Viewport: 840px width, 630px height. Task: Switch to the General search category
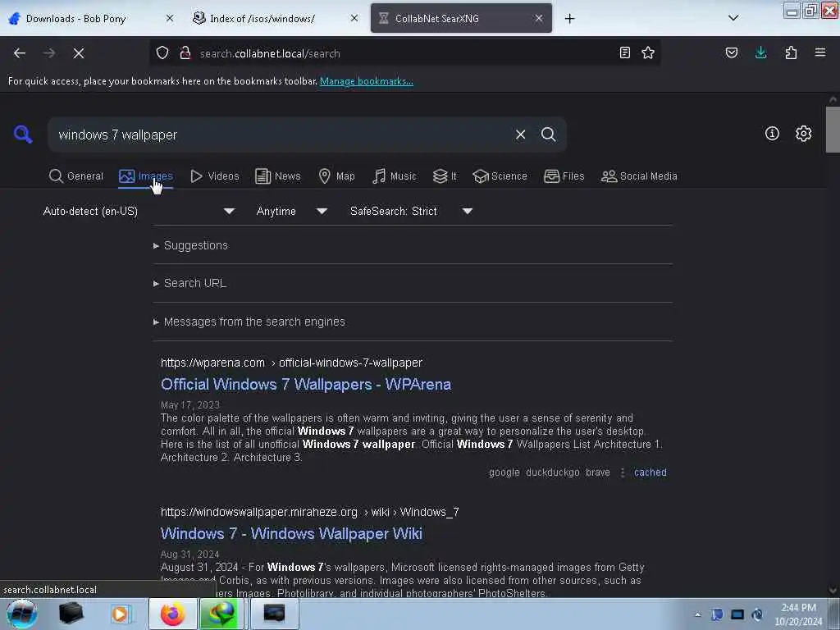76,176
